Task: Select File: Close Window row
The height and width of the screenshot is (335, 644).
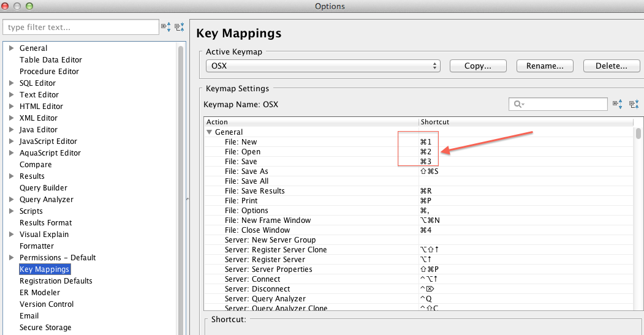Action: tap(419, 230)
